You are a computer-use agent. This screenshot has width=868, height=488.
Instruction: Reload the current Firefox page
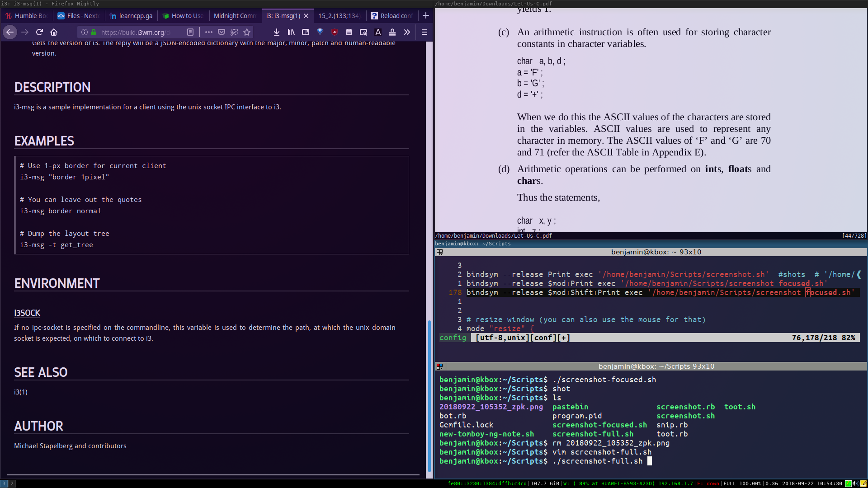tap(39, 32)
